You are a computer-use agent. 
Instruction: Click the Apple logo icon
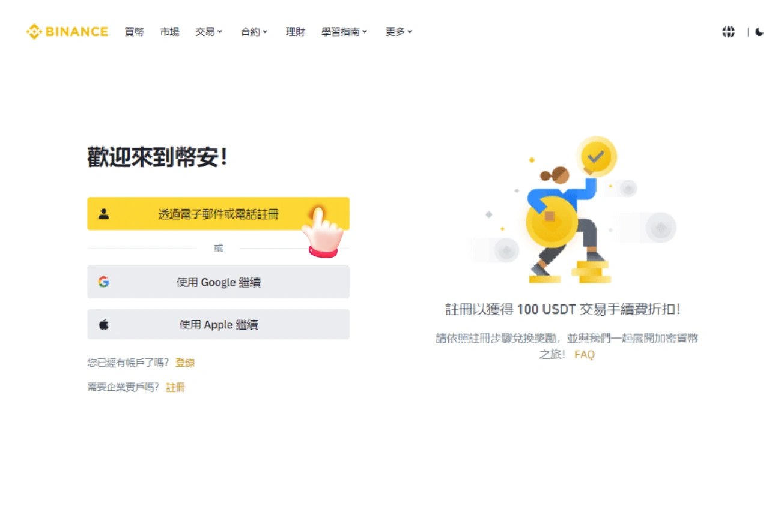[104, 325]
